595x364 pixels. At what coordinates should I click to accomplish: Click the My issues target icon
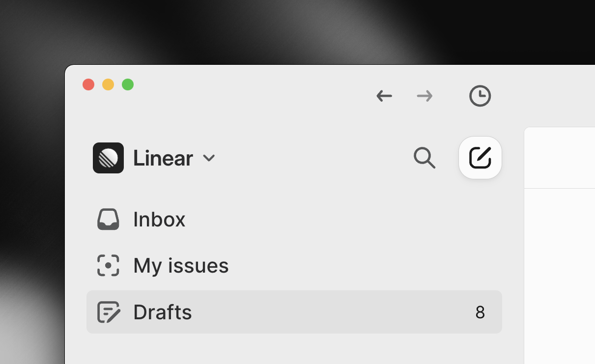point(108,266)
